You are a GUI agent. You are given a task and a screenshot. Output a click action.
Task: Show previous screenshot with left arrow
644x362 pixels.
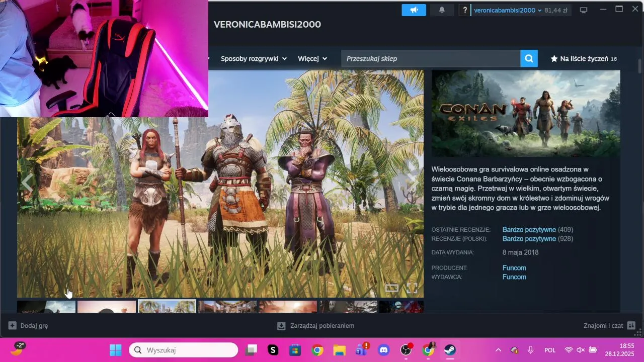tap(26, 183)
